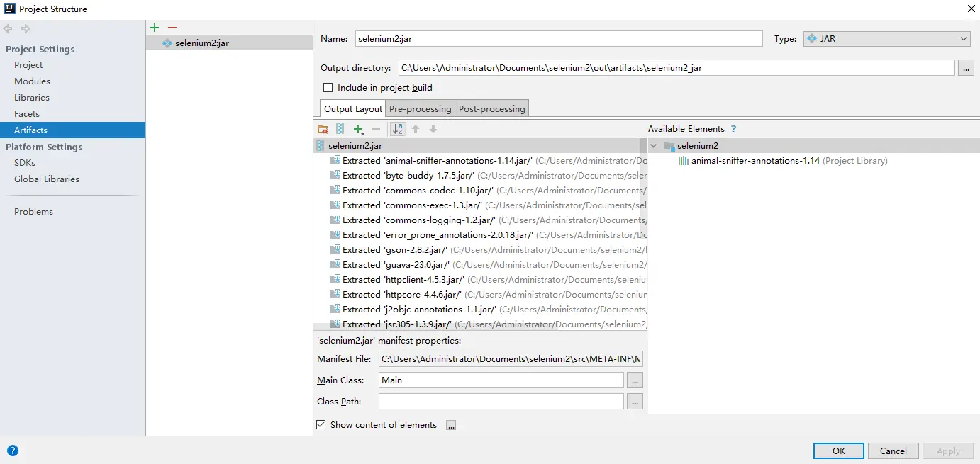Switch to the Output Layout tab
980x464 pixels.
[x=353, y=108]
